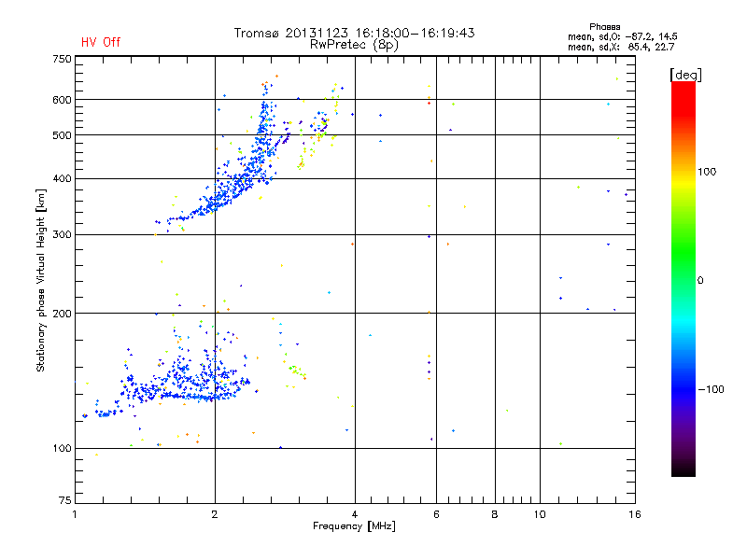The image size is (747, 560).
Task: Click the y-axis tick label '400'
Action: coord(62,179)
